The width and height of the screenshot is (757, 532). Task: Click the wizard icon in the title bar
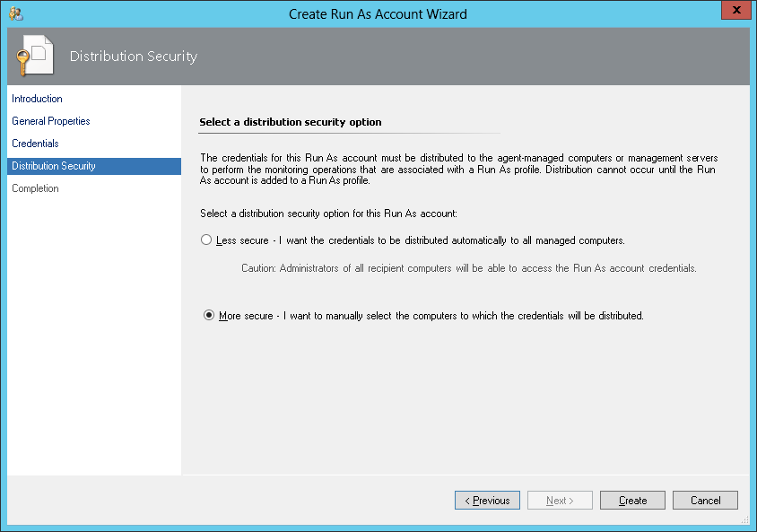coord(15,13)
